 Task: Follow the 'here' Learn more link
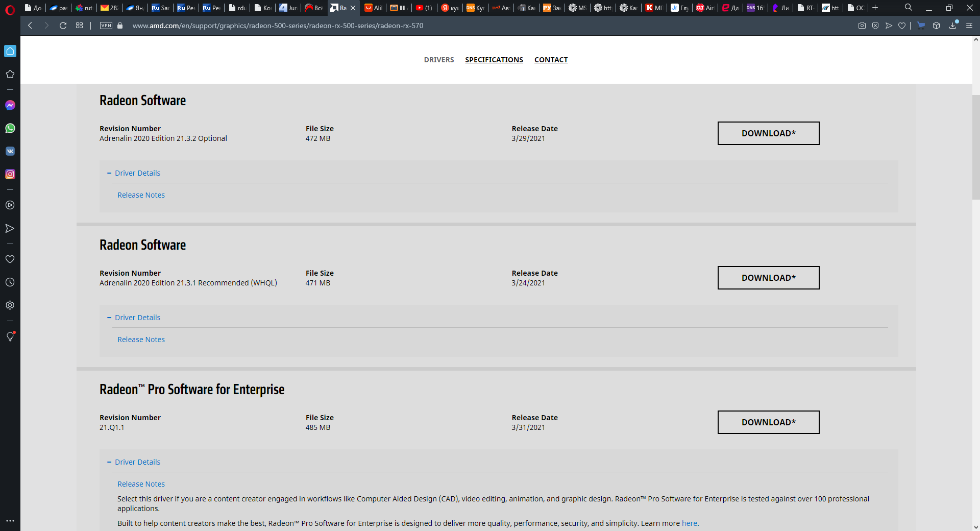click(689, 523)
